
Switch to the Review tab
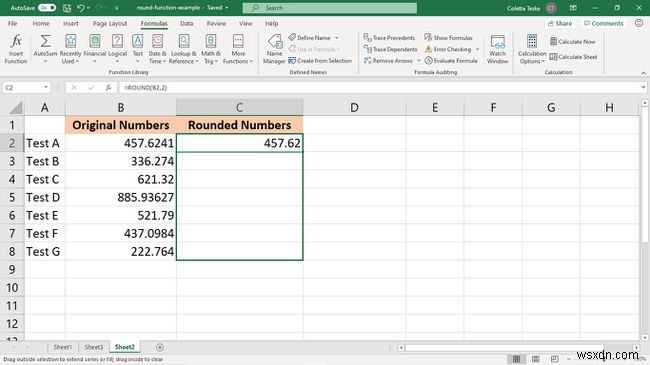coord(216,24)
